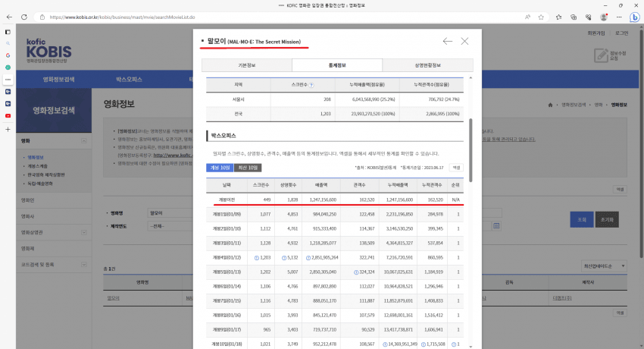
Task: Open the browser favorites list icon
Action: coord(558,17)
